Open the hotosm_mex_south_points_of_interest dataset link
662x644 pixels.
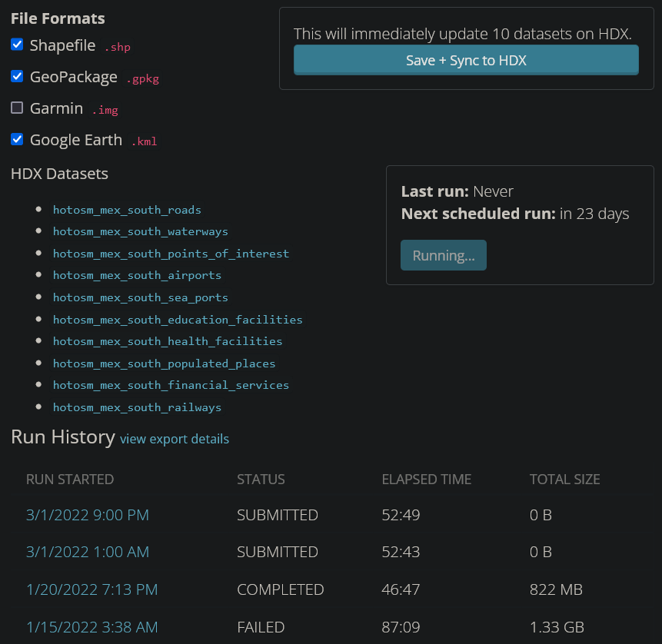171,254
